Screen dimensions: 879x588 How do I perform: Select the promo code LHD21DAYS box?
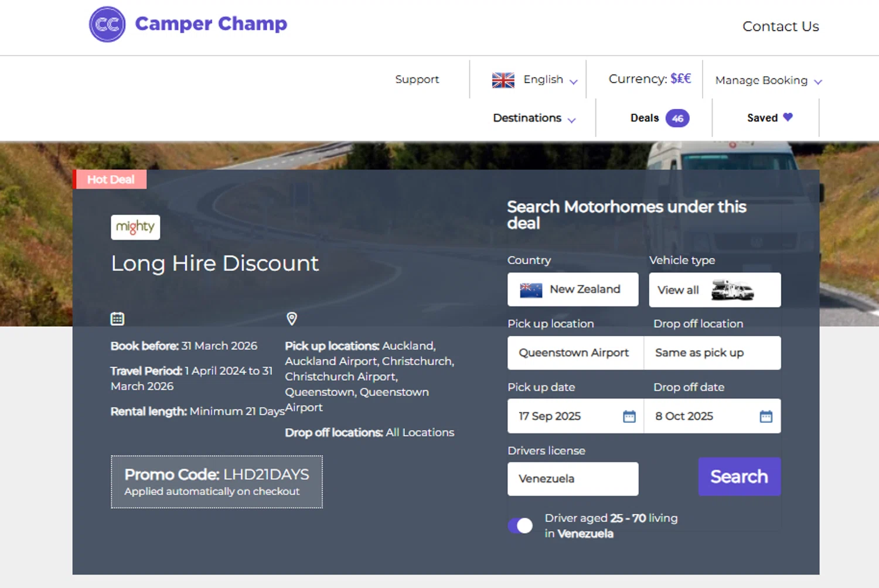(217, 481)
